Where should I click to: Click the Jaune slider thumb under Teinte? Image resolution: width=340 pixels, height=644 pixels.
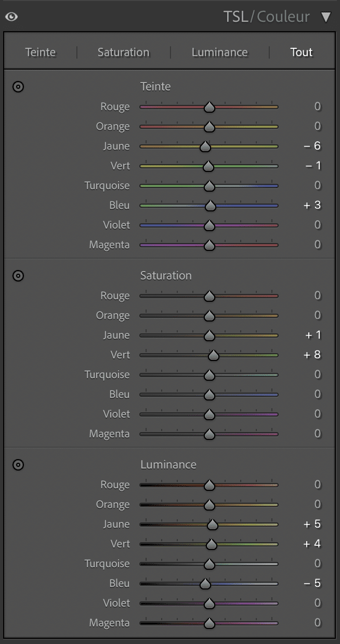pos(205,147)
